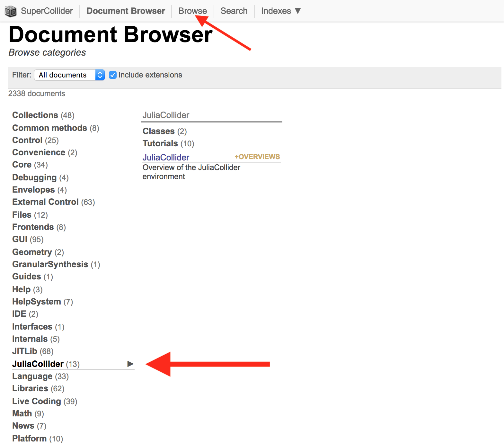Open the JuliaCollider overview document link
This screenshot has height=445, width=504.
[x=166, y=157]
